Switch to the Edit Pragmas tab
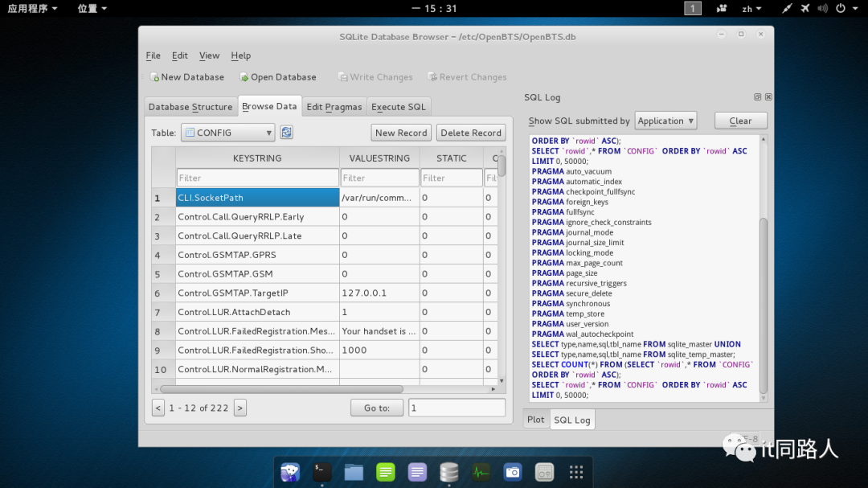Image resolution: width=868 pixels, height=488 pixels. (334, 107)
